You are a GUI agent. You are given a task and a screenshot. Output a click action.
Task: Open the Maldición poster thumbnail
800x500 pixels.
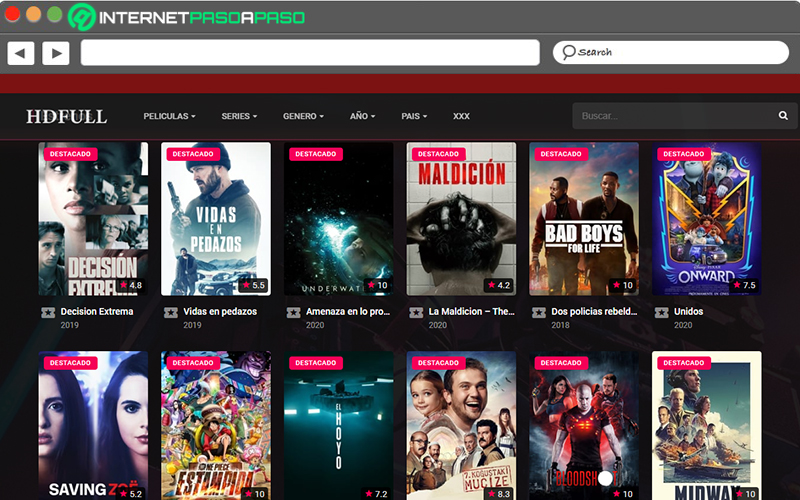[461, 219]
